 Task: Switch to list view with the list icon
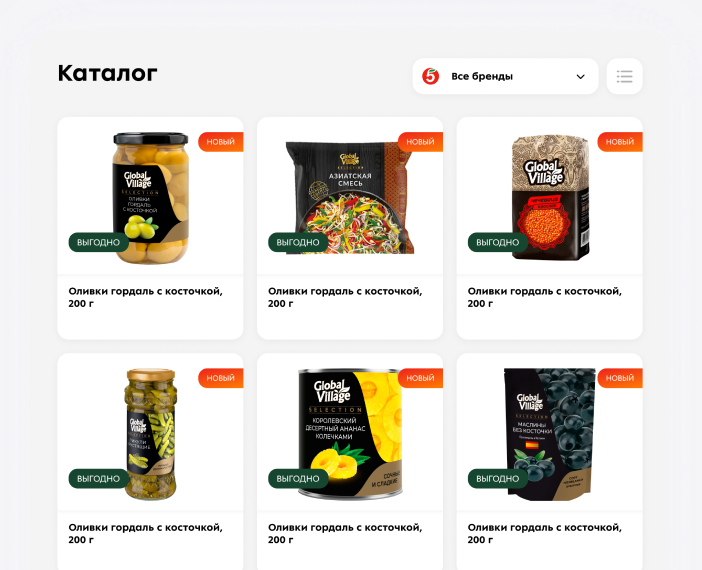tap(625, 76)
